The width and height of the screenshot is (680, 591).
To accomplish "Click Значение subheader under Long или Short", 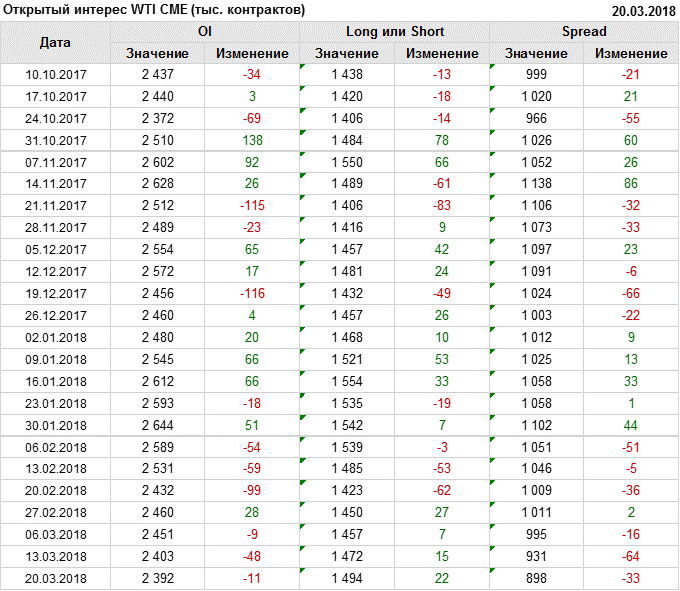I will click(x=346, y=53).
